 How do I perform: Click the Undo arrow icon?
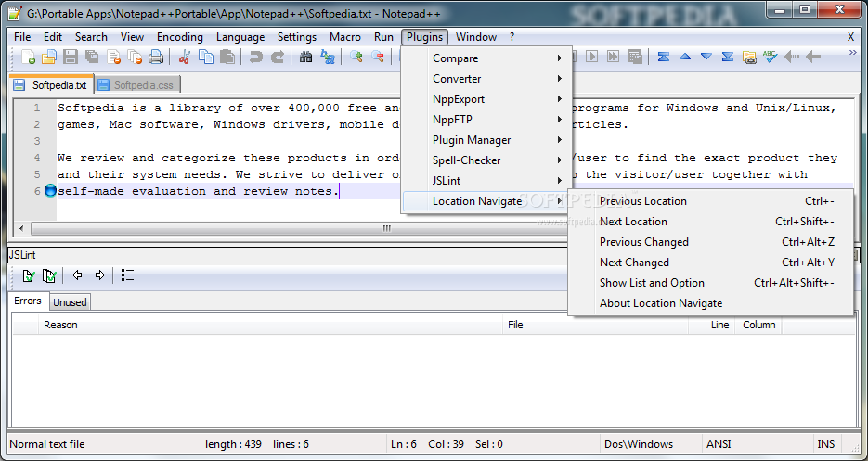255,57
